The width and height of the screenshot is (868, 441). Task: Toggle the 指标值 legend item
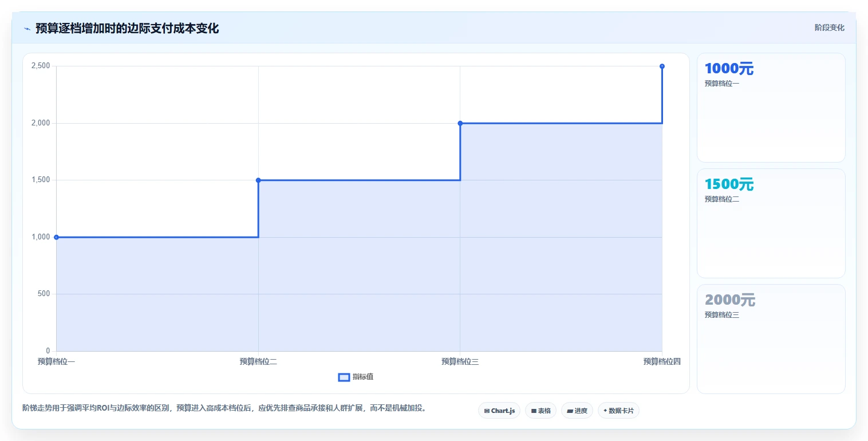356,377
